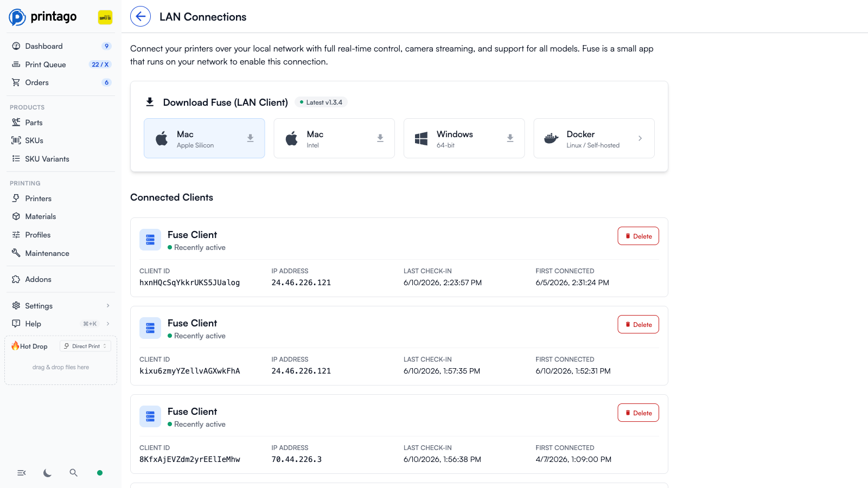The height and width of the screenshot is (488, 868).
Task: Select client ID kixu6zmyYZellvAGXwkFhA
Action: click(x=190, y=371)
